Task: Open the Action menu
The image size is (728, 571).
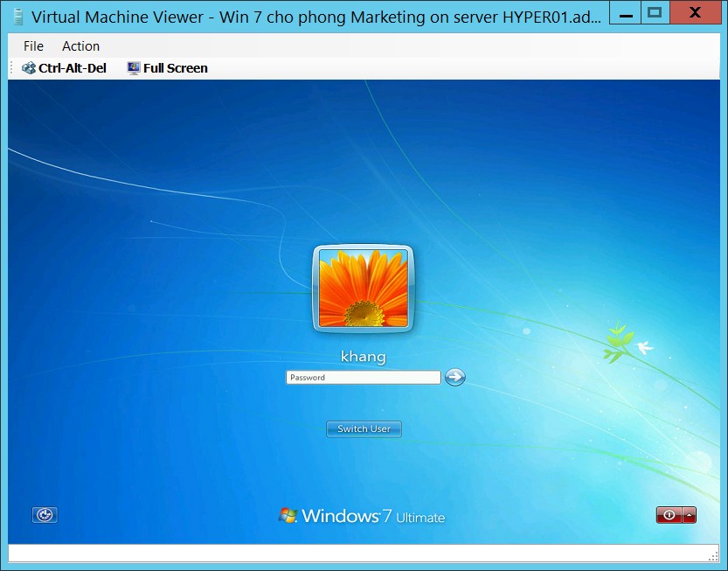Action: coord(80,46)
